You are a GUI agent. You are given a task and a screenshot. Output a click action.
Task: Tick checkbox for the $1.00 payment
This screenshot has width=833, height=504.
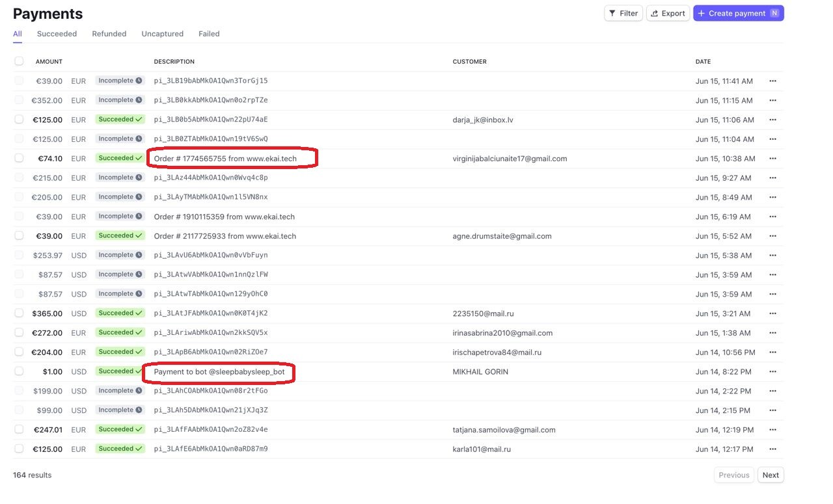coord(19,371)
